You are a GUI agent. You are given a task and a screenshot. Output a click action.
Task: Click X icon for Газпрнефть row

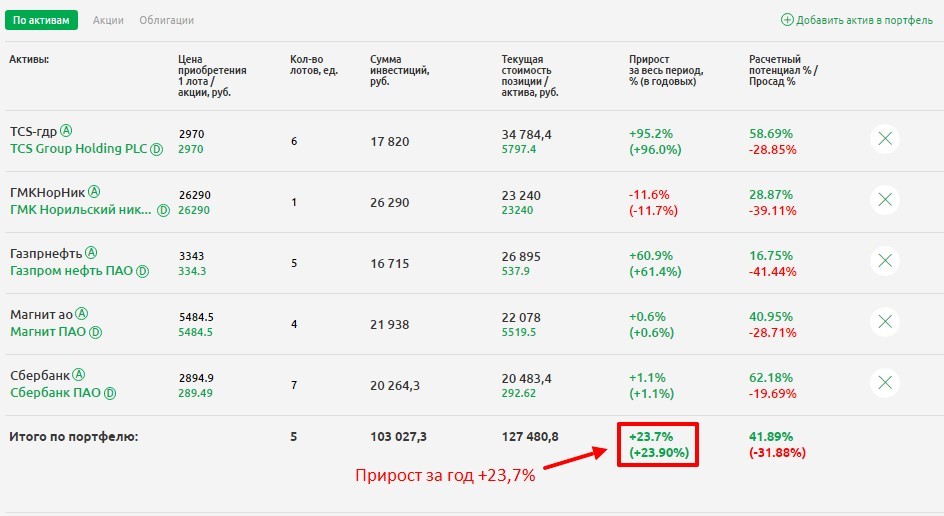884,261
